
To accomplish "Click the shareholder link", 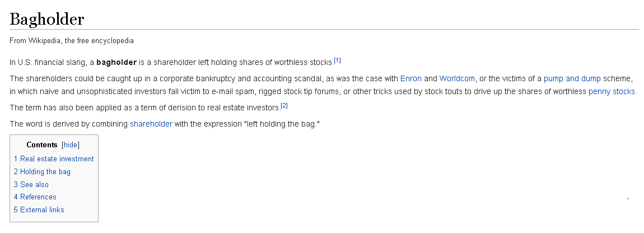I will (x=151, y=124).
